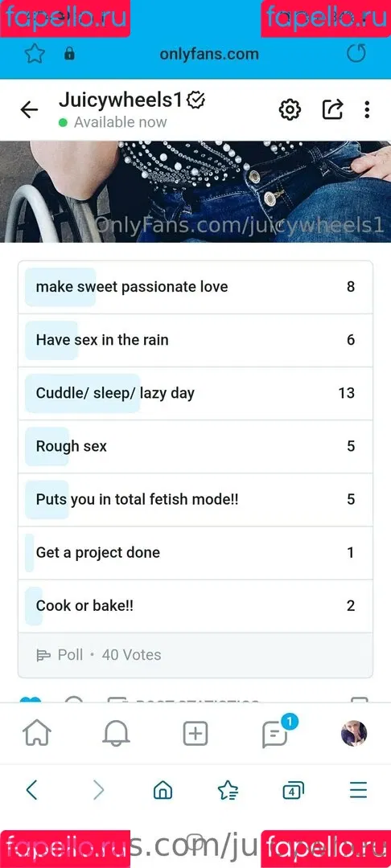
Task: Open messages with one unread badge
Action: click(x=276, y=734)
